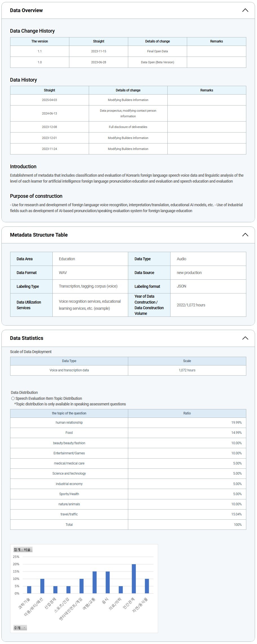Click the 합계 : 비율 chart field button
Image resolution: width=257 pixels, height=644 pixels.
pyautogui.click(x=23, y=549)
